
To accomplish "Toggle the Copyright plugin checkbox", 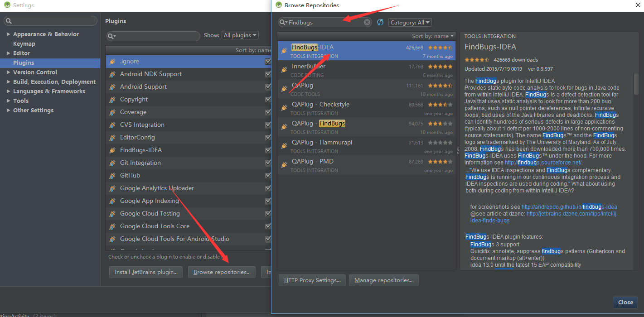I will 268,100.
